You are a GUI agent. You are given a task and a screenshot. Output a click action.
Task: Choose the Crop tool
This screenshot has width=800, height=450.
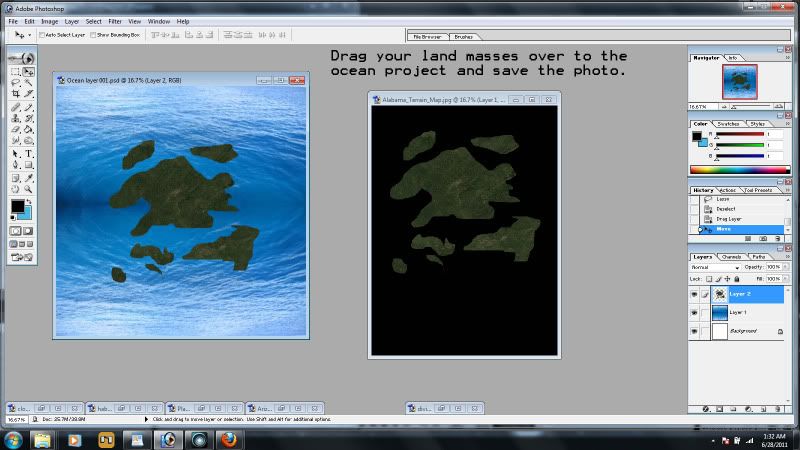(x=15, y=94)
